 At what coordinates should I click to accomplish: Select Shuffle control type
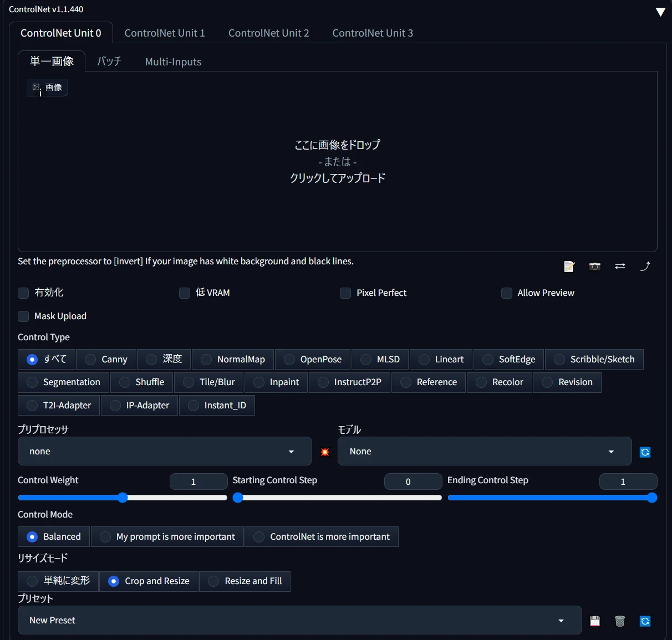pyautogui.click(x=142, y=382)
